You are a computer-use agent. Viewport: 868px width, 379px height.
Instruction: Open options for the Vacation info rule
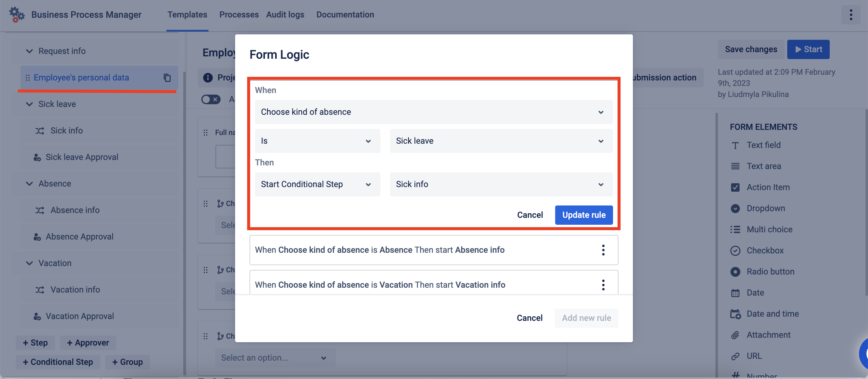pos(603,285)
